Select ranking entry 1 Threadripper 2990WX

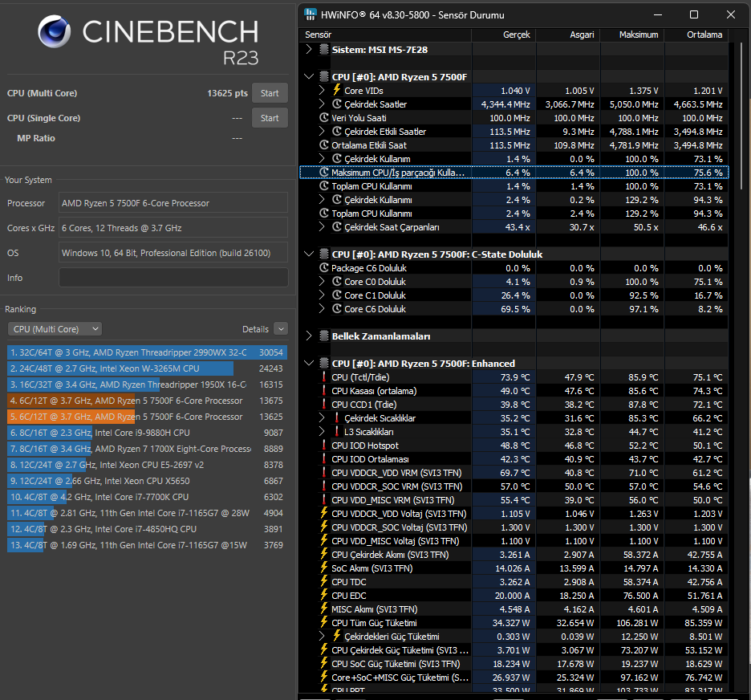[147, 352]
